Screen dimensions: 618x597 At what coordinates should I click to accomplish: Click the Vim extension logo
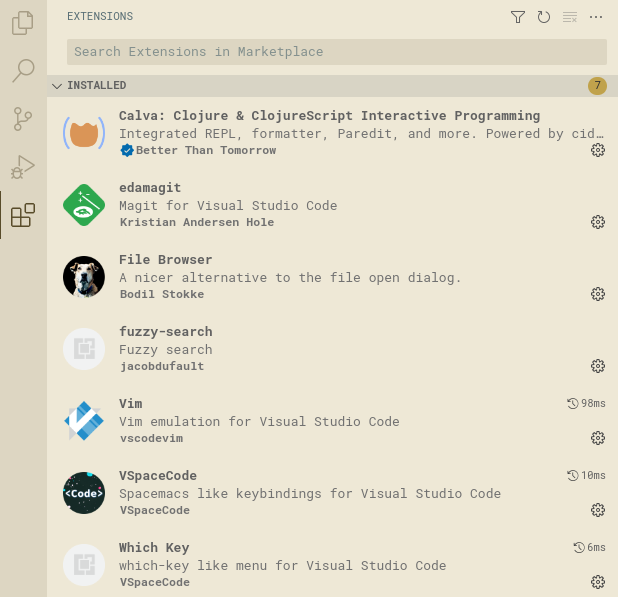[84, 421]
